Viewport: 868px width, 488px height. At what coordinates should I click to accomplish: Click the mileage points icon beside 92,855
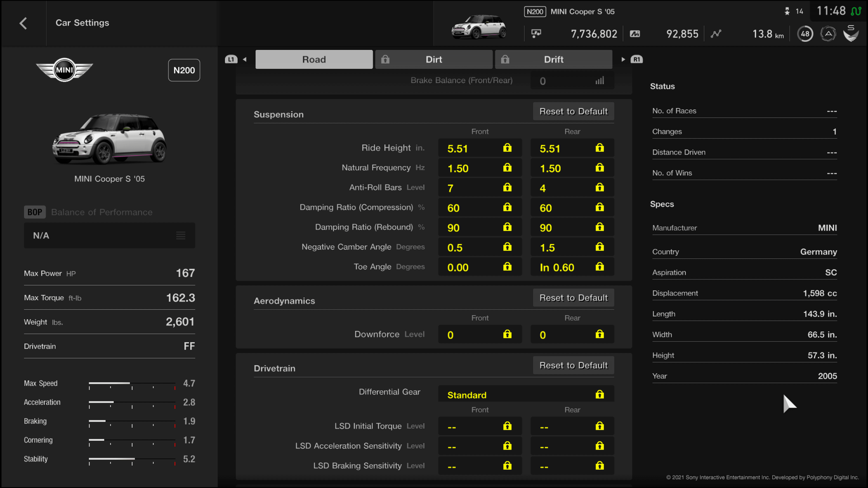pyautogui.click(x=635, y=34)
